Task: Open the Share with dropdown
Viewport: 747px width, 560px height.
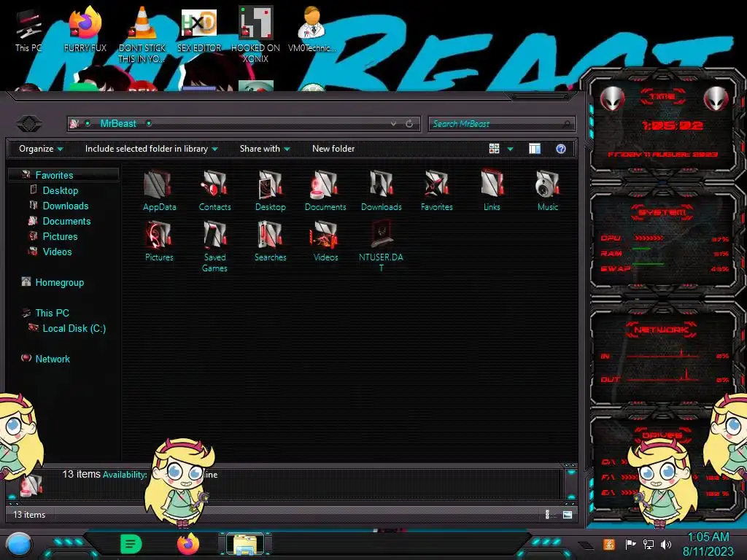Action: 265,149
